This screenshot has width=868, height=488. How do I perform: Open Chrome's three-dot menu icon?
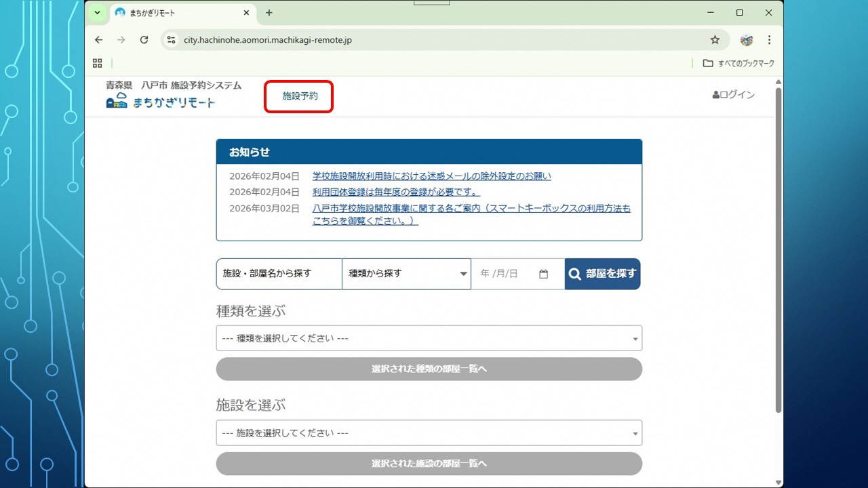point(770,40)
